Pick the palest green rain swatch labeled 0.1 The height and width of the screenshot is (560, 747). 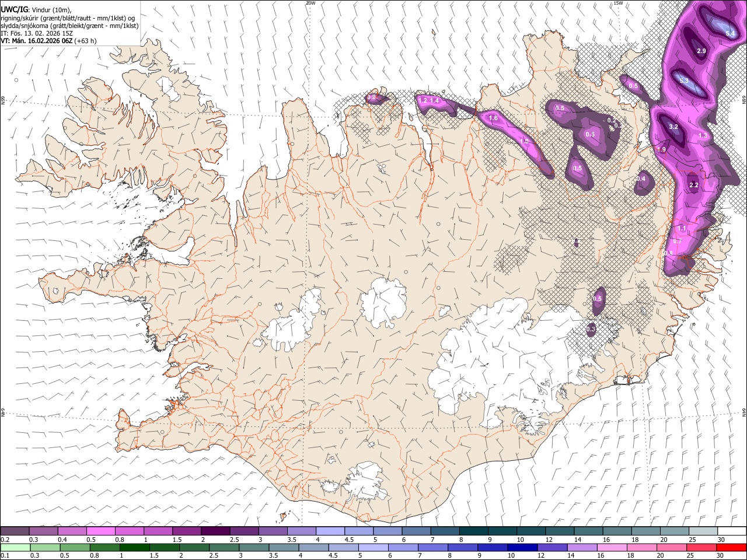coord(15,547)
